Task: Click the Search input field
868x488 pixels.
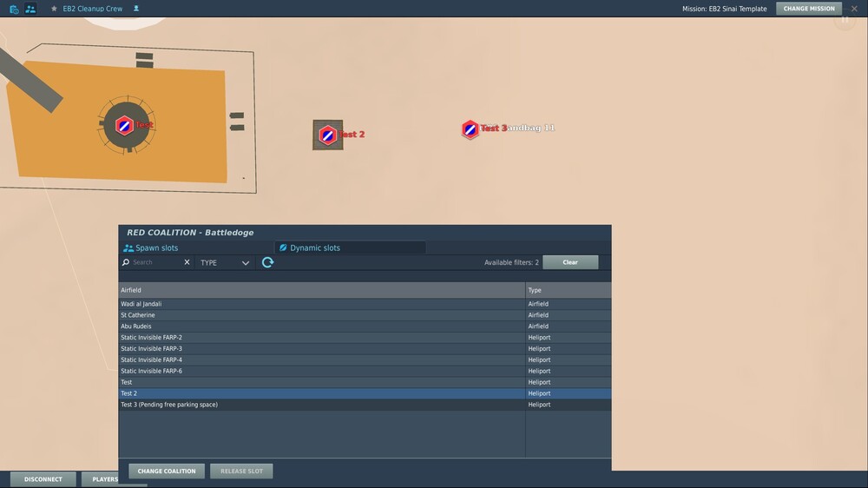Action: click(156, 262)
